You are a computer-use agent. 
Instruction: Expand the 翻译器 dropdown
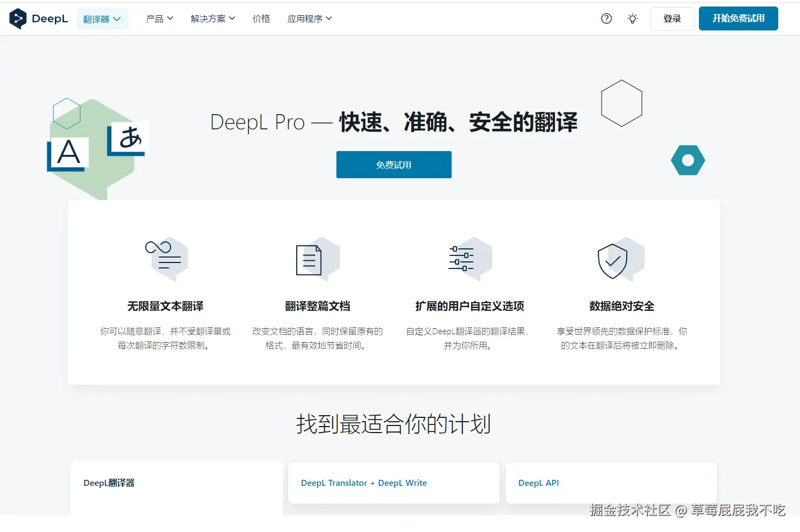pyautogui.click(x=102, y=19)
